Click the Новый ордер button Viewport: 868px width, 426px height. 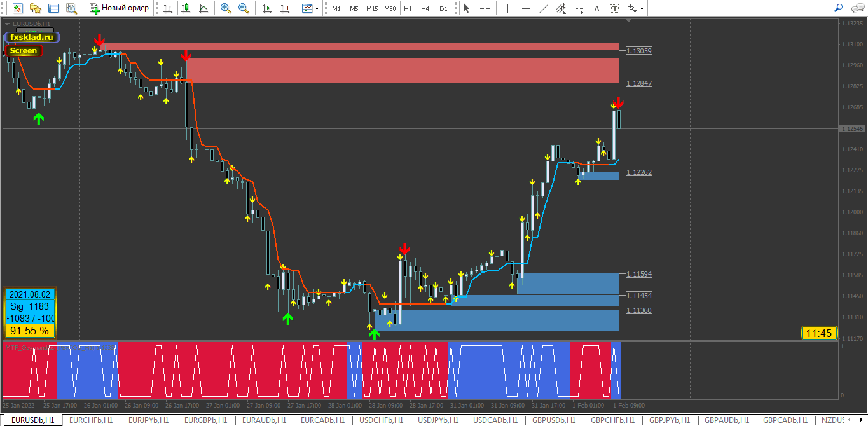click(120, 8)
